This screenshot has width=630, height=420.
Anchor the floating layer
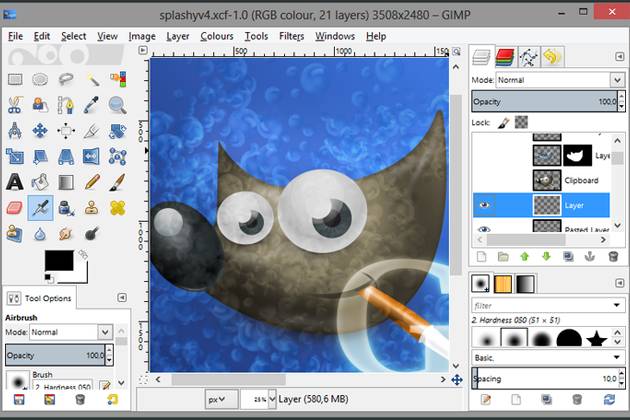[x=589, y=256]
